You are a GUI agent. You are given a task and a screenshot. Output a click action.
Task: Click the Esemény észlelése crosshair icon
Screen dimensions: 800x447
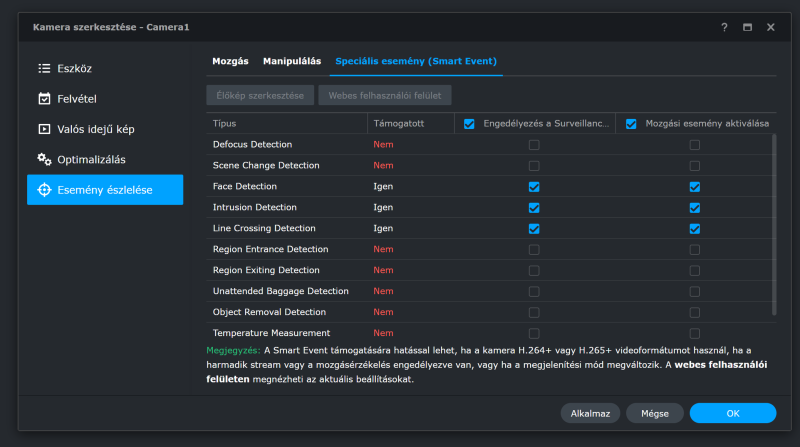coord(44,190)
